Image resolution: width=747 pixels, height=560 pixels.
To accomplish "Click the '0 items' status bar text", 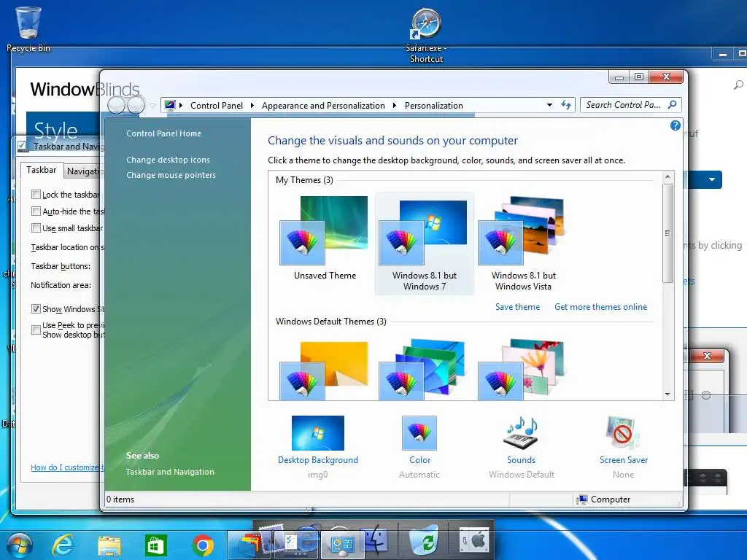I will pos(120,499).
